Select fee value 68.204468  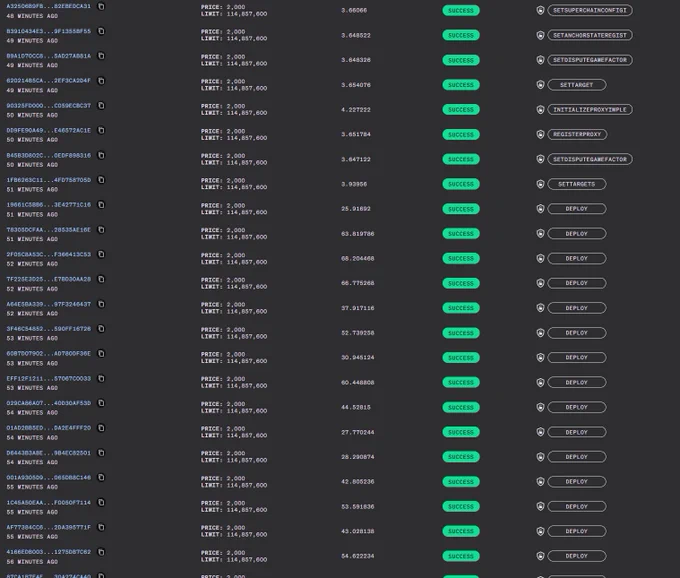357,258
